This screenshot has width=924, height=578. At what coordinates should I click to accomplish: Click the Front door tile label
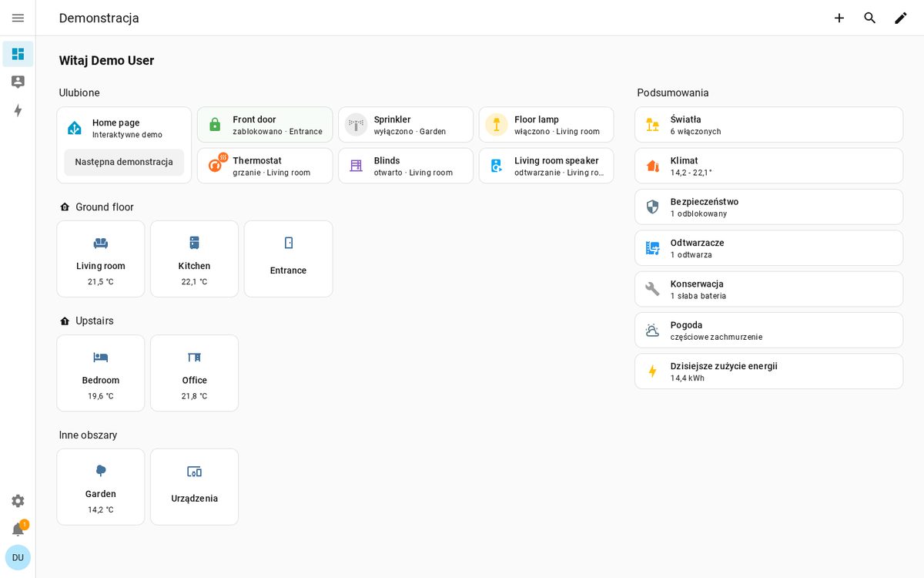point(255,119)
